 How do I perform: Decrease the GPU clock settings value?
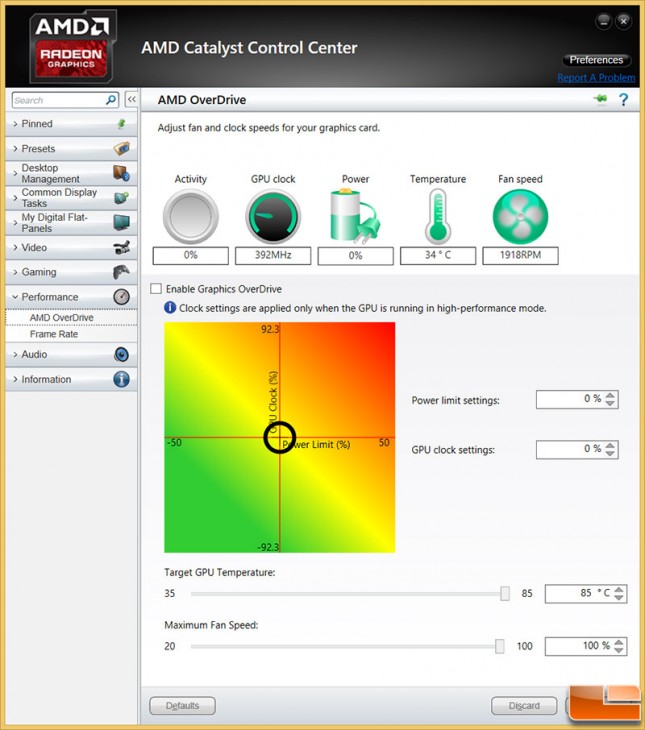pyautogui.click(x=611, y=453)
